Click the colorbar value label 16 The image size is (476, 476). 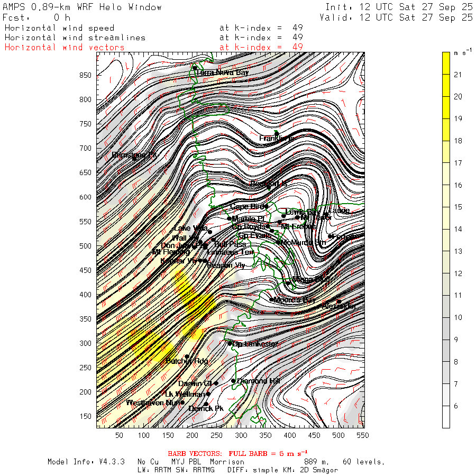(457, 185)
